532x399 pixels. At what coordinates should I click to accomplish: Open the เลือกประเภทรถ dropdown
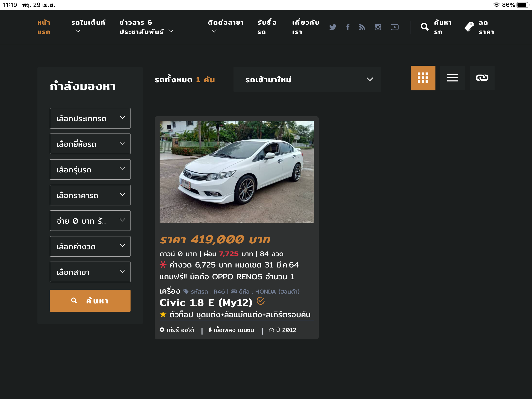(90, 118)
